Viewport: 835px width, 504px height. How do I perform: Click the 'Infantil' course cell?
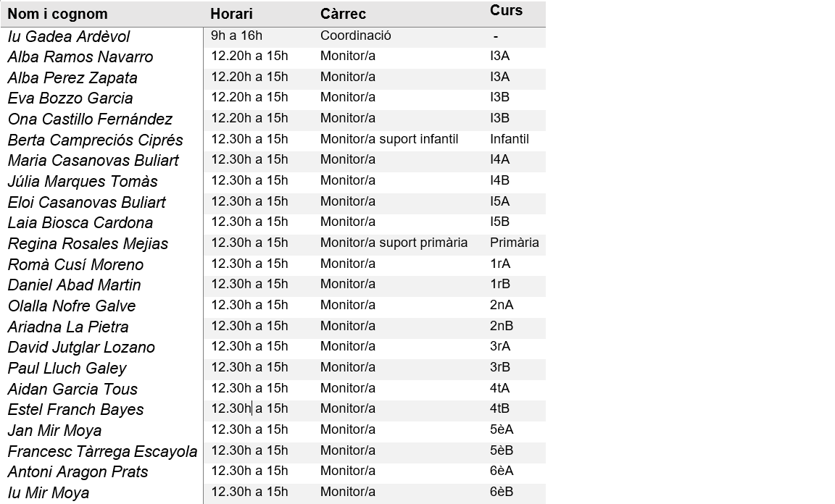coord(509,139)
